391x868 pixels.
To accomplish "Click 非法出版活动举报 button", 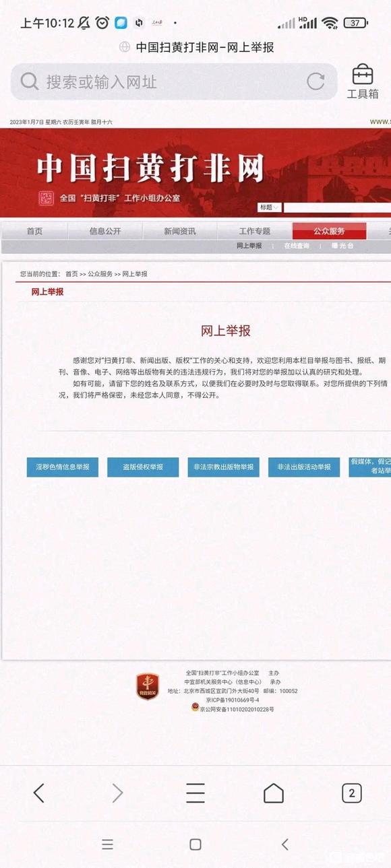I will [304, 467].
